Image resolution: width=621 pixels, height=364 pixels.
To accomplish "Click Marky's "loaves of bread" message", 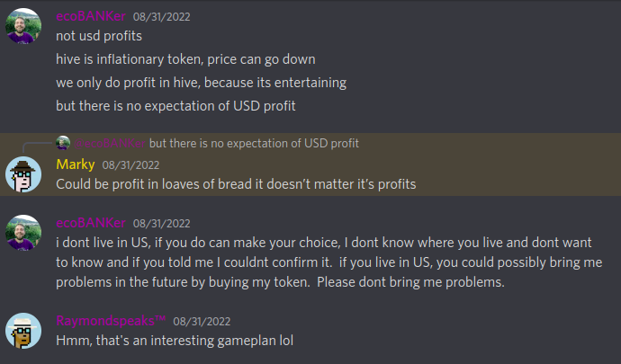I will click(x=235, y=183).
